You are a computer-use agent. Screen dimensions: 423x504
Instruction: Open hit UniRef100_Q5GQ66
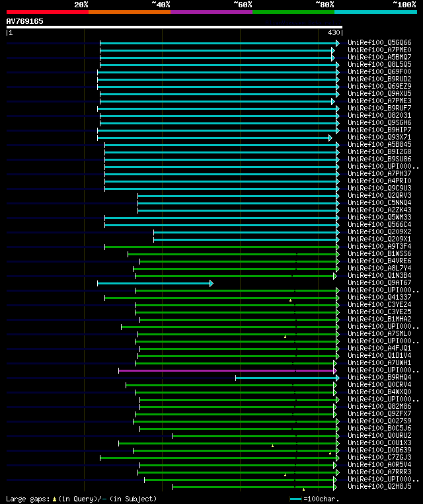(379, 42)
